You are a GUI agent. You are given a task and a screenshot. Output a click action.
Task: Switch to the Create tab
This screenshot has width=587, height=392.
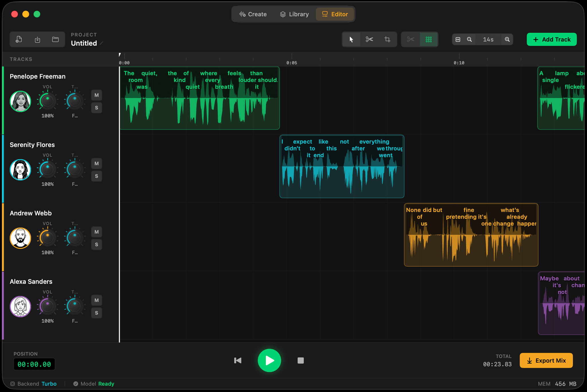coord(253,14)
